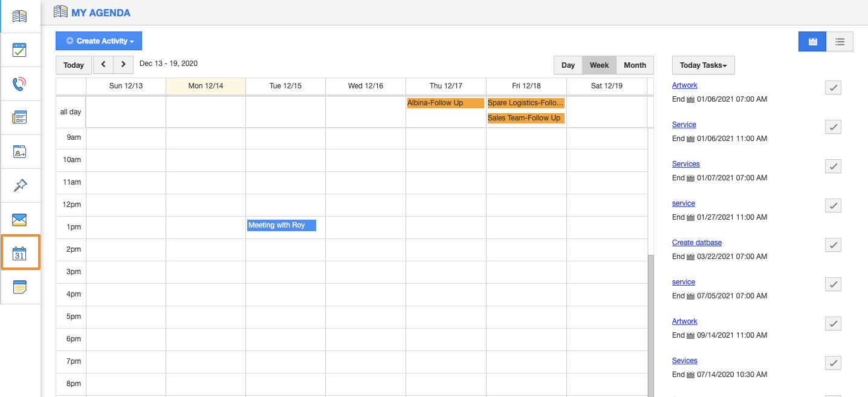The height and width of the screenshot is (397, 868).
Task: Switch to Week view
Action: [600, 65]
